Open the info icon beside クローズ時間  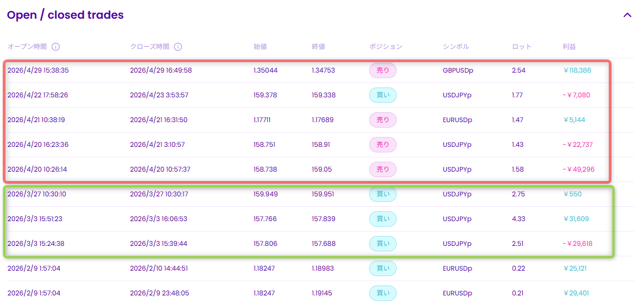tap(178, 47)
